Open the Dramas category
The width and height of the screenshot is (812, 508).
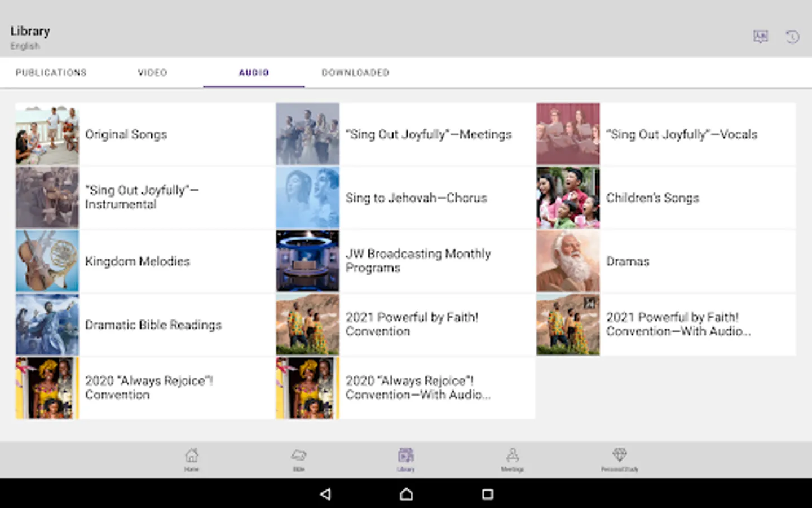coord(666,261)
